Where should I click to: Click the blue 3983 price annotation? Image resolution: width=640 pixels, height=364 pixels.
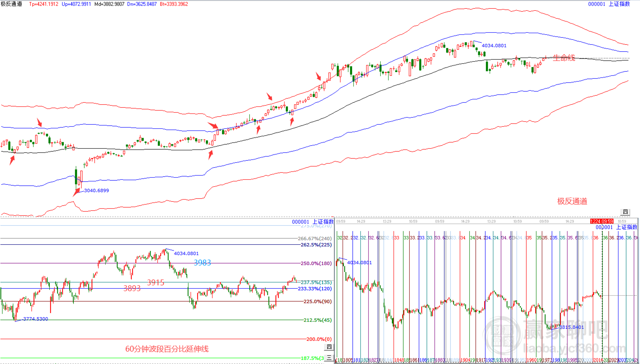tap(202, 263)
